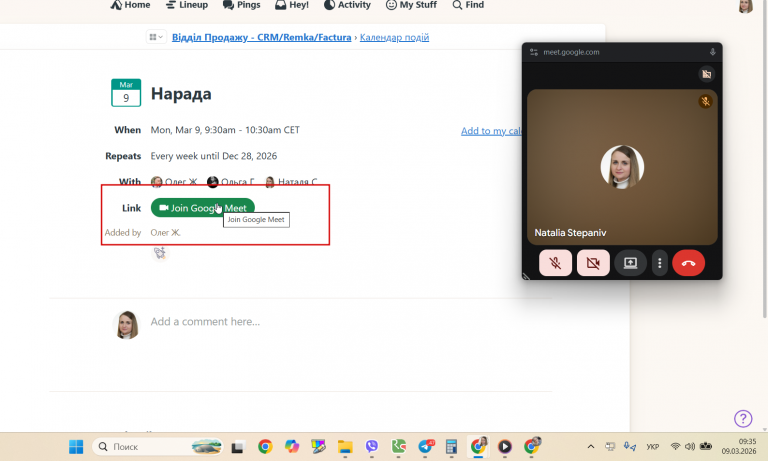This screenshot has height=461, width=768.
Task: Click the Join Google Meet button
Action: (203, 208)
